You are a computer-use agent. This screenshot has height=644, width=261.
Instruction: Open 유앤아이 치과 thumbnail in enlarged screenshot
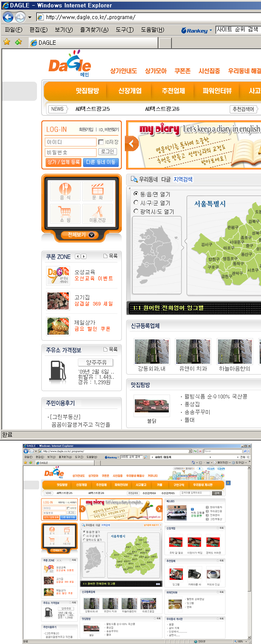pyautogui.click(x=193, y=351)
